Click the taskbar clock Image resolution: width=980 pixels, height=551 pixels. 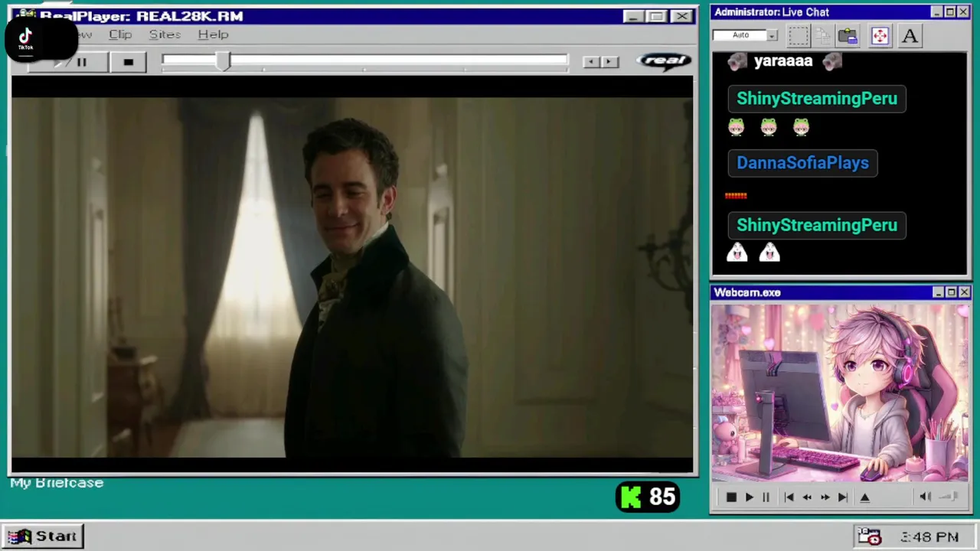point(929,537)
